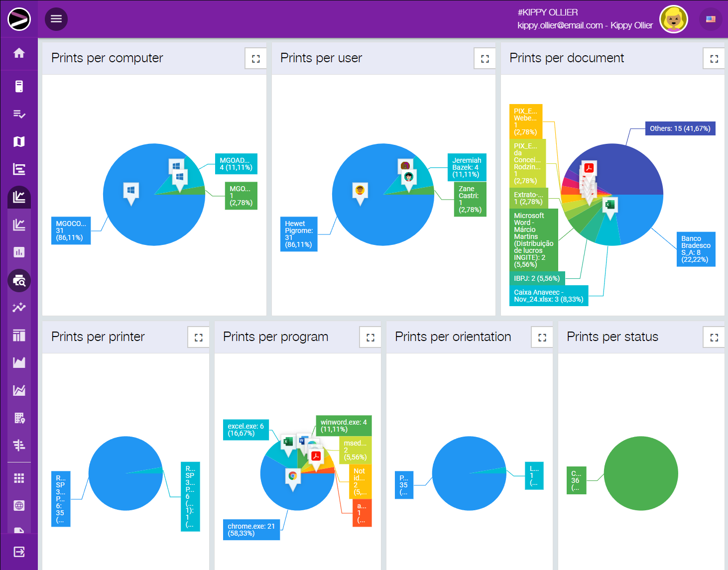This screenshot has height=570, width=728.
Task: Switch language using the US flag button
Action: tap(711, 19)
